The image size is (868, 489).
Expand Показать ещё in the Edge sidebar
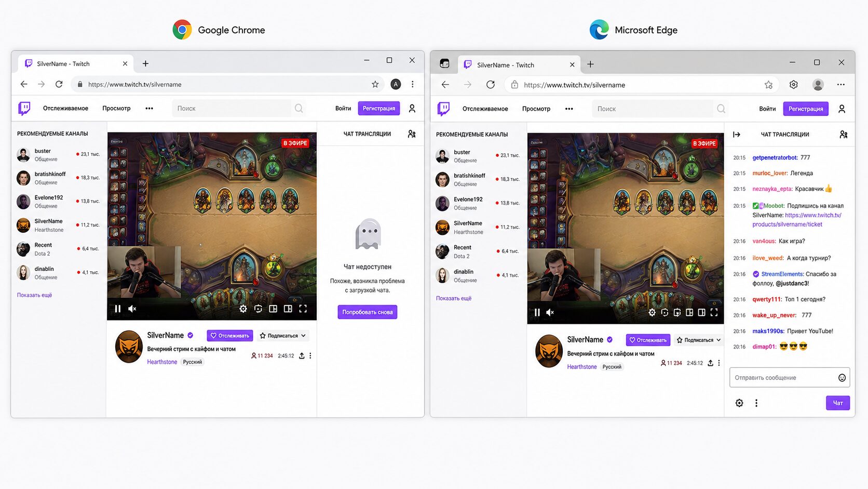[x=454, y=298]
